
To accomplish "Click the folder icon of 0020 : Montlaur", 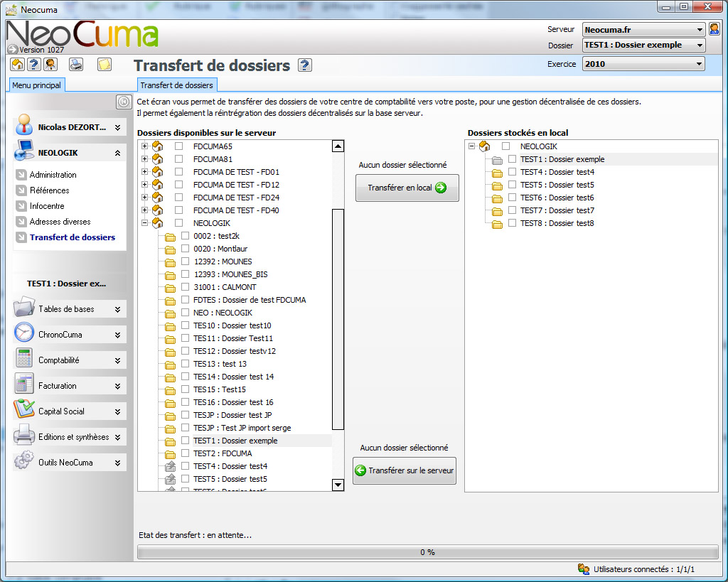I will pos(171,249).
